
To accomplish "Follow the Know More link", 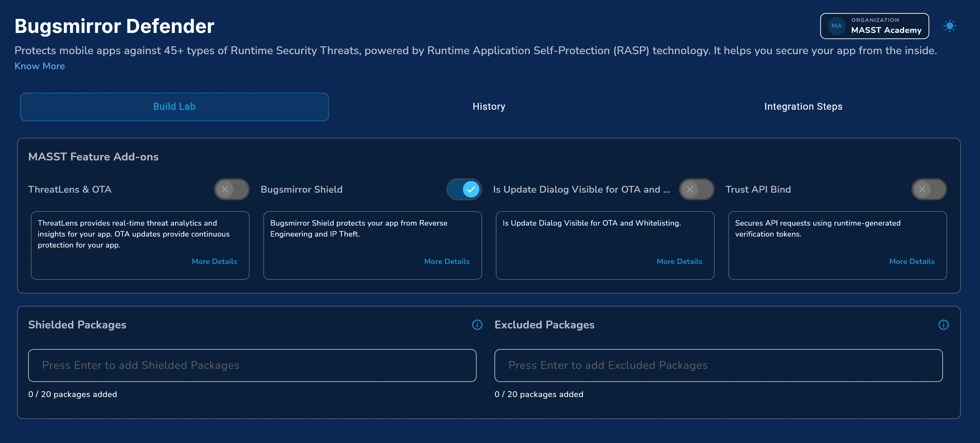I will pyautogui.click(x=39, y=66).
